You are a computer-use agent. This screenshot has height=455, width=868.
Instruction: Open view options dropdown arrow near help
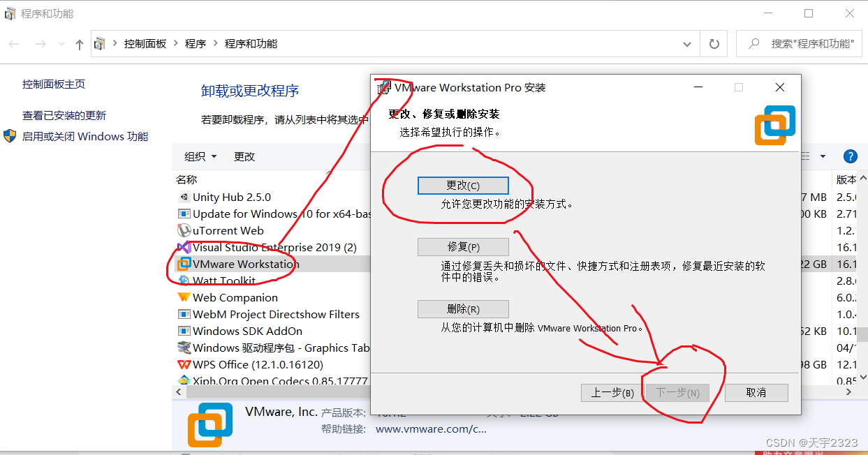tap(823, 156)
